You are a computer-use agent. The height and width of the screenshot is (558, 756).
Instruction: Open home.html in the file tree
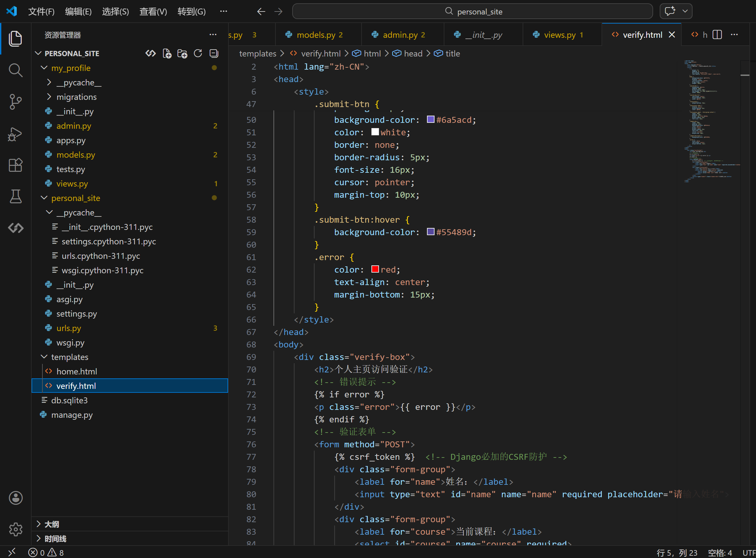pos(77,371)
